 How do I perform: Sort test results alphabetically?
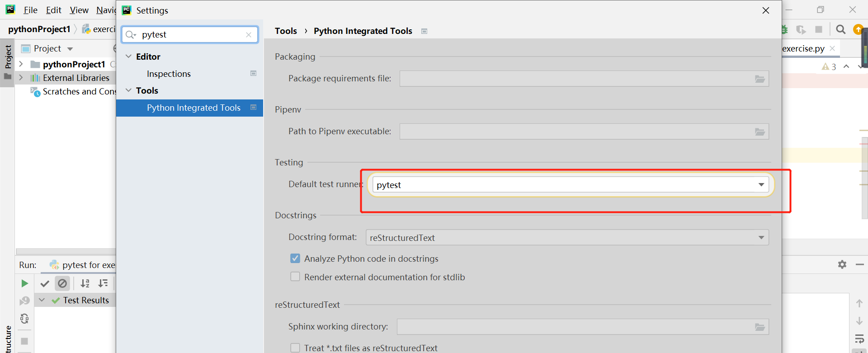click(85, 283)
